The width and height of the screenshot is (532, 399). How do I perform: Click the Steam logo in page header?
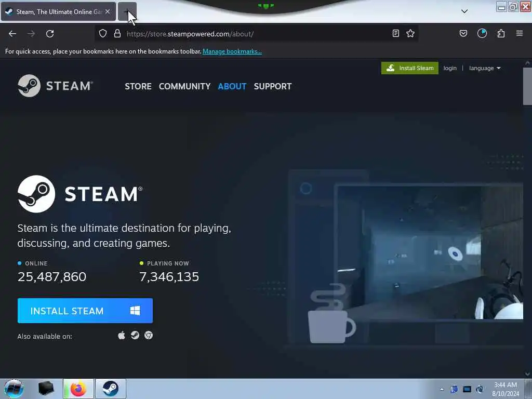[55, 86]
